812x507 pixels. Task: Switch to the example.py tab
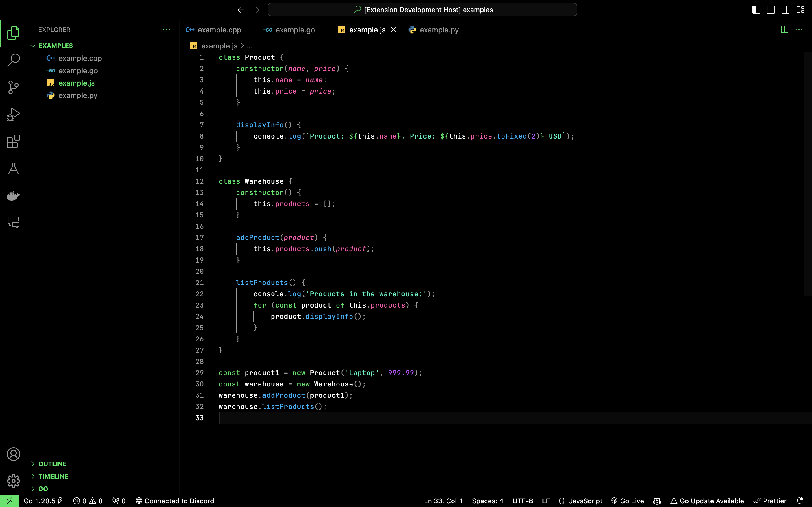(439, 30)
